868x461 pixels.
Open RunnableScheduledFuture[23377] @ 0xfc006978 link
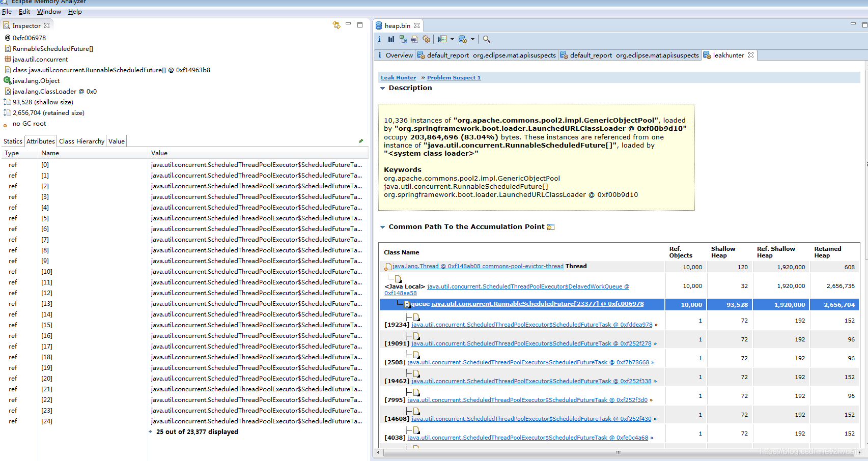pos(538,304)
